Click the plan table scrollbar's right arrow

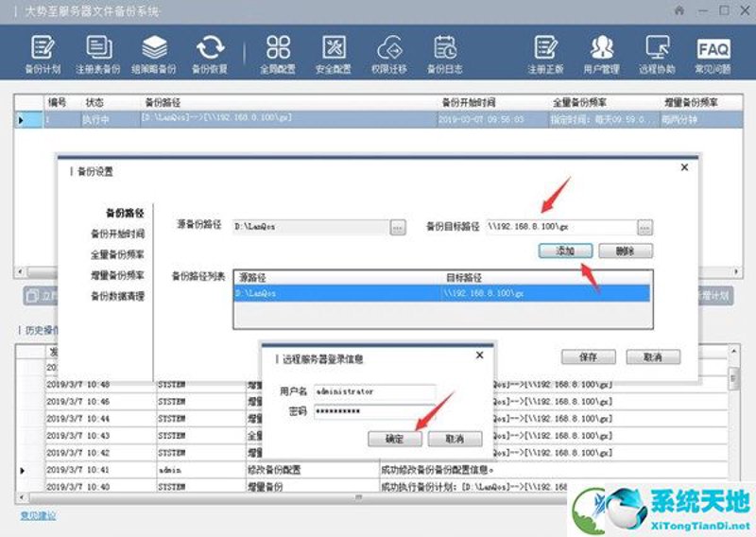(x=737, y=271)
